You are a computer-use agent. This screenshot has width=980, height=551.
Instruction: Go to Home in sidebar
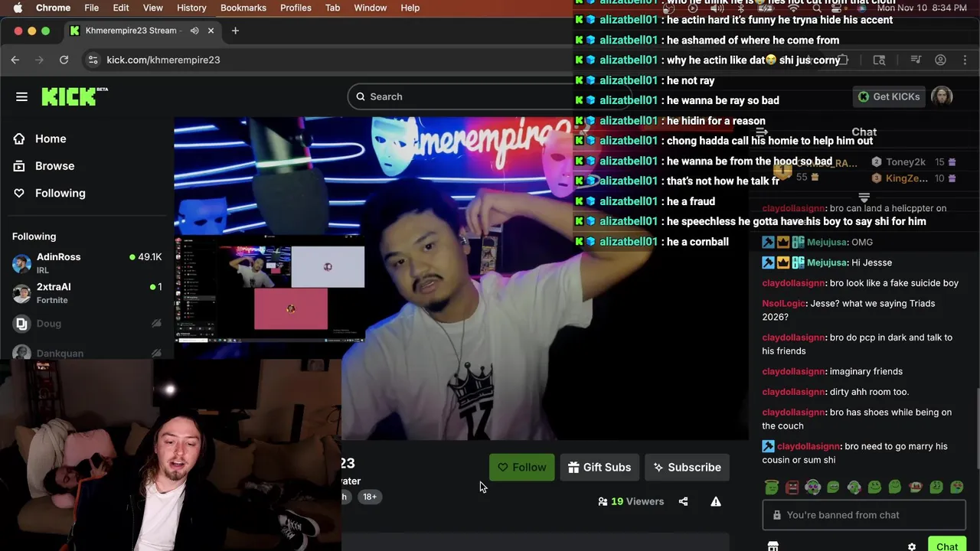point(51,139)
